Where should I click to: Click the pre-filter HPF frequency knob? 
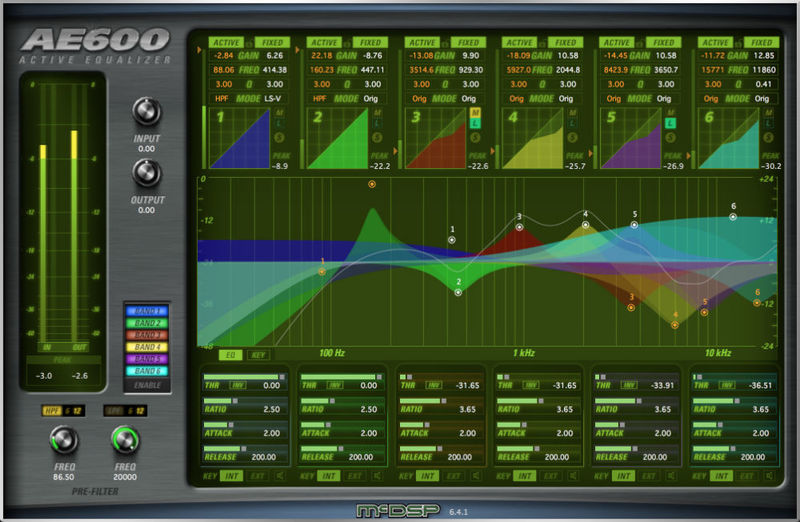pos(64,439)
